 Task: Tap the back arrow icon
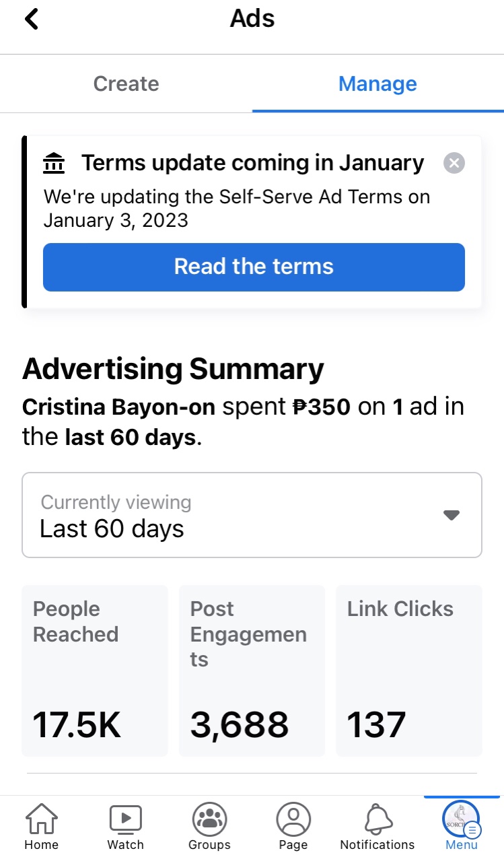32,19
